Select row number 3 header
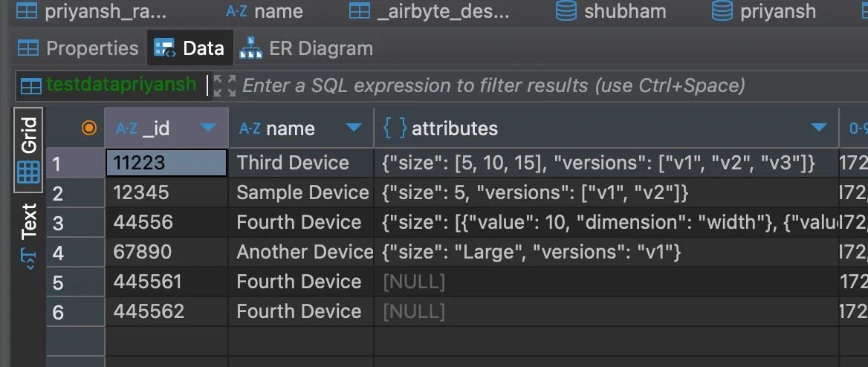Image resolution: width=868 pixels, height=367 pixels. point(59,223)
